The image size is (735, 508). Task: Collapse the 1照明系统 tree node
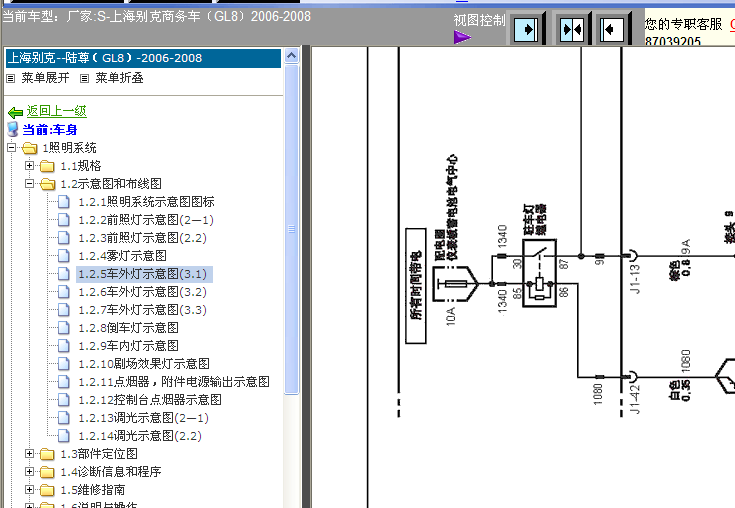tap(11, 148)
